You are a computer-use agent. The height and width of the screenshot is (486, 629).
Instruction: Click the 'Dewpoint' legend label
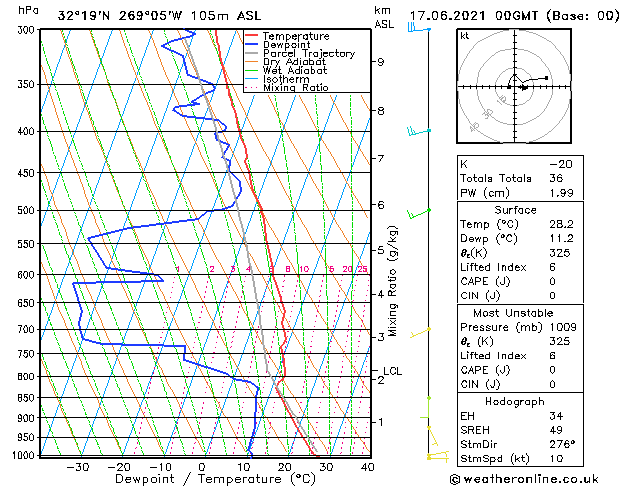point(286,45)
